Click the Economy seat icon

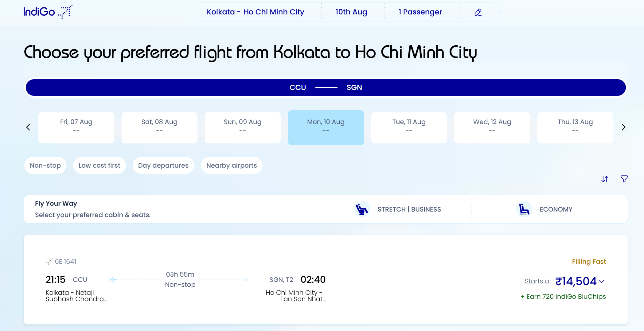pyautogui.click(x=524, y=209)
